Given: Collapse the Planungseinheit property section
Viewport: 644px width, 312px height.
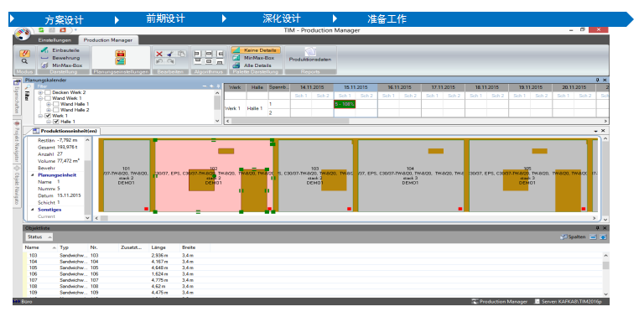Looking at the screenshot, I should (33, 175).
